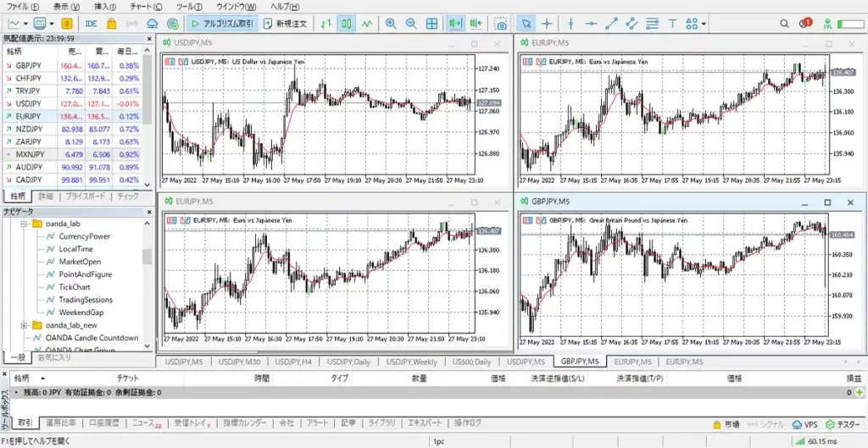The image size is (868, 448).
Task: Open the shapes objects dropdown arrow
Action: (705, 24)
